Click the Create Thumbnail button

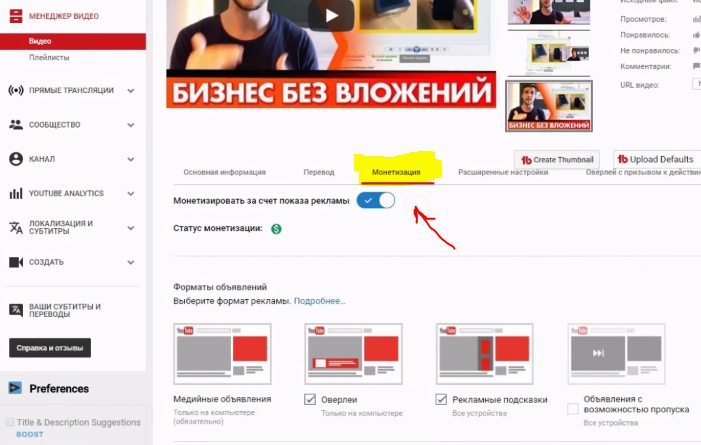click(x=557, y=160)
